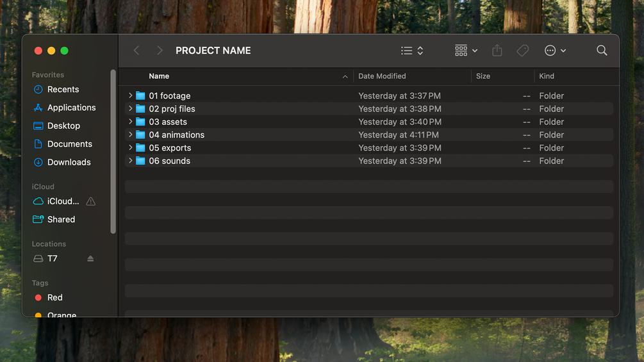Viewport: 644px width, 362px height.
Task: Open the list view switcher dropdown
Action: coord(412,51)
